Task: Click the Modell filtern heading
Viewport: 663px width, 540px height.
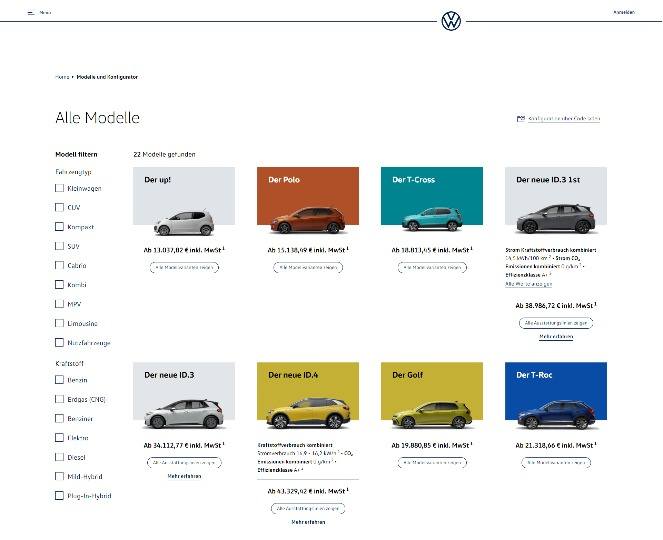Action: pos(76,154)
